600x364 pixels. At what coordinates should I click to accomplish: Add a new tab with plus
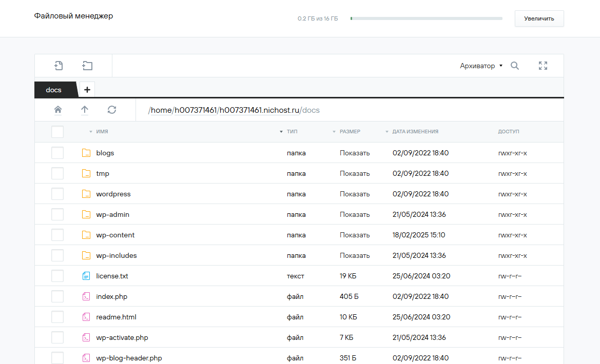[x=87, y=90]
